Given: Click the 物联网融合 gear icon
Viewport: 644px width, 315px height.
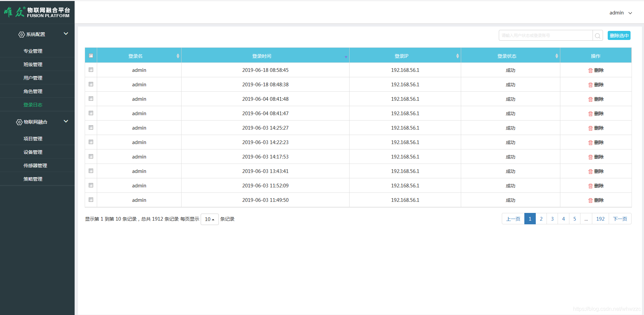Looking at the screenshot, I should click(19, 122).
